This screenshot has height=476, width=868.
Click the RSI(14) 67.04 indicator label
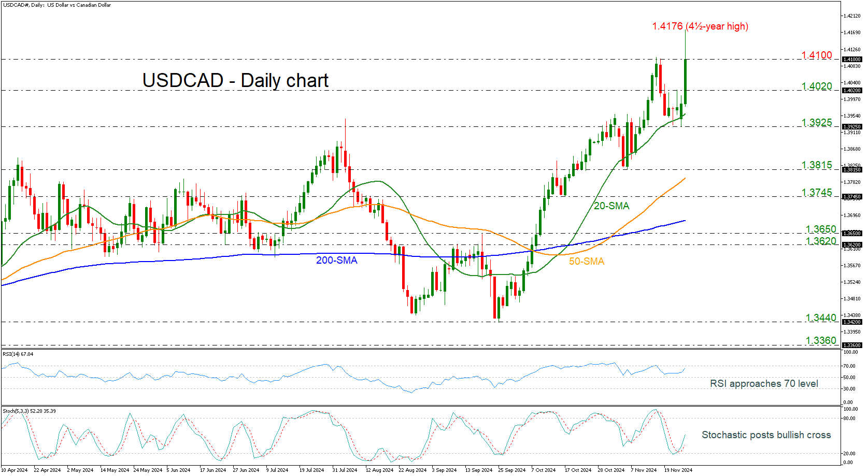18,354
